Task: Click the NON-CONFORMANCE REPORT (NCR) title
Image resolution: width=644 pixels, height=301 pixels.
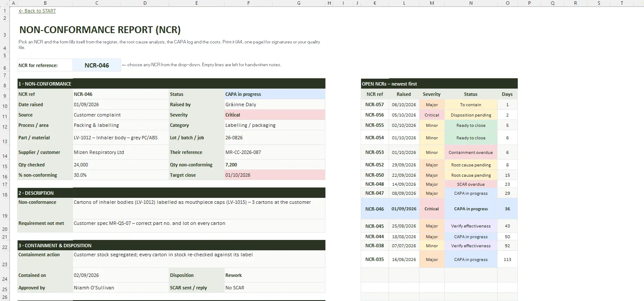Action: click(x=100, y=30)
